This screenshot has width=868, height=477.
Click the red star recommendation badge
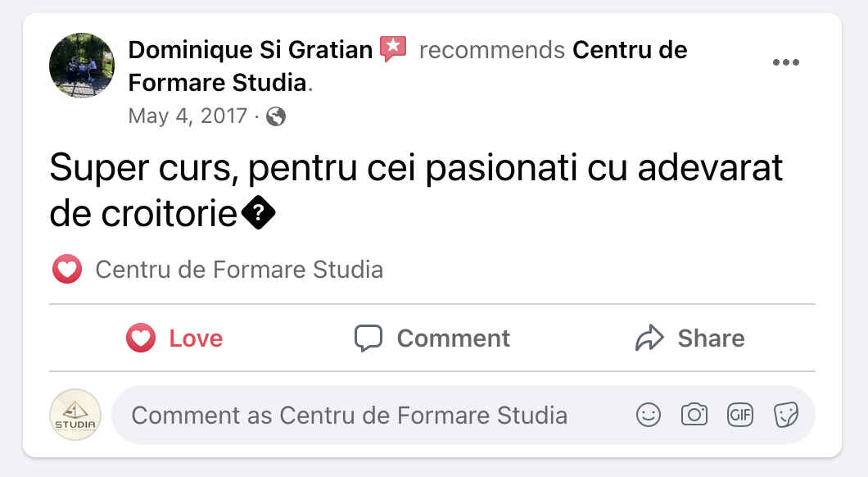394,50
